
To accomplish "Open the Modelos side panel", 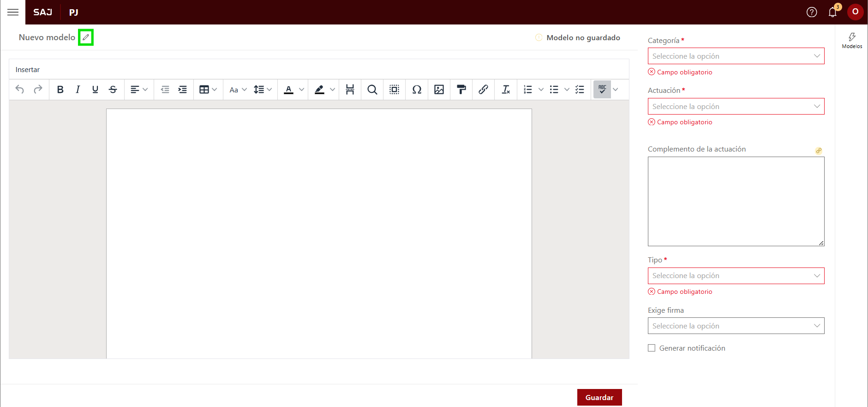I will click(852, 40).
